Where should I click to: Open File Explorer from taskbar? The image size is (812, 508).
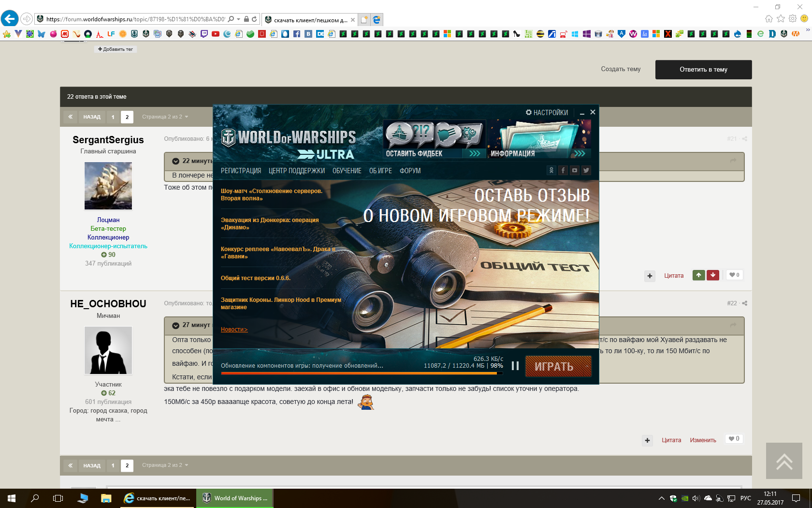pos(106,498)
